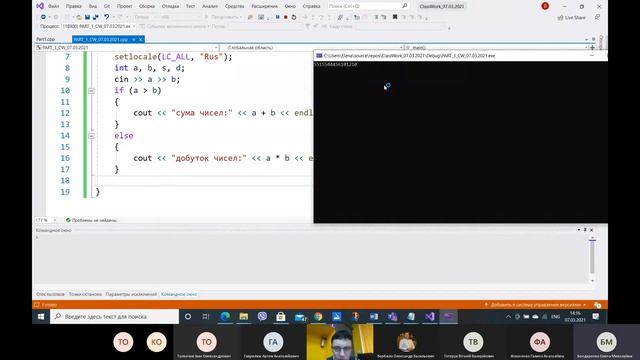Open Google Chrome from taskbar
640x360 pixels.
click(318, 316)
